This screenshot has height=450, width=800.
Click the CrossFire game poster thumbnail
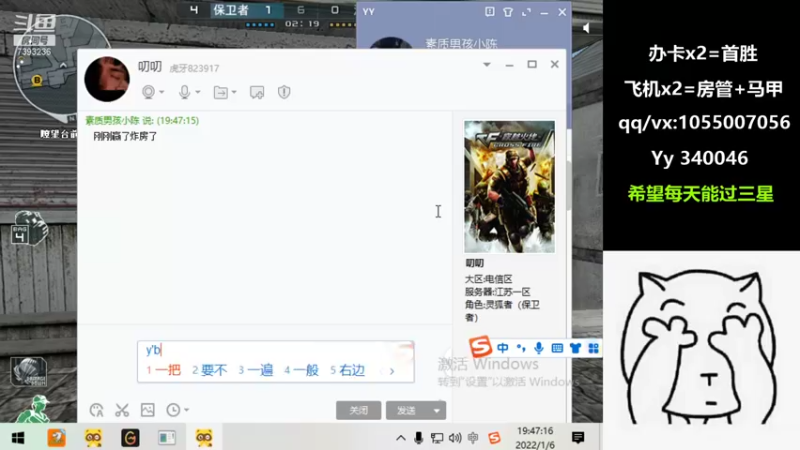[509, 187]
